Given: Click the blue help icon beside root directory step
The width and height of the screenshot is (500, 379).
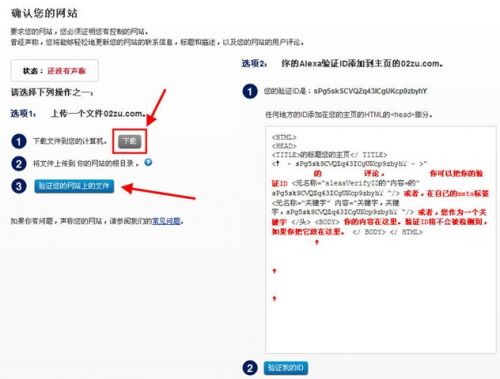Looking at the screenshot, I should pos(148,162).
